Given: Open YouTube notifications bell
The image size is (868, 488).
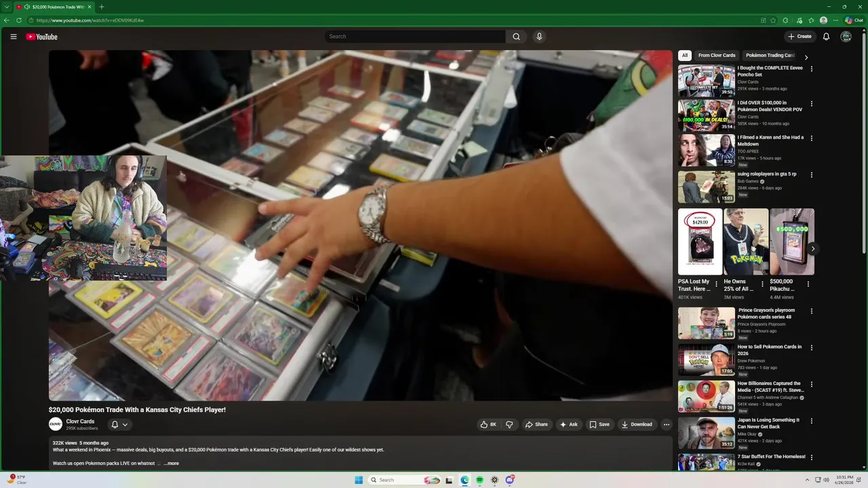Looking at the screenshot, I should click(826, 37).
